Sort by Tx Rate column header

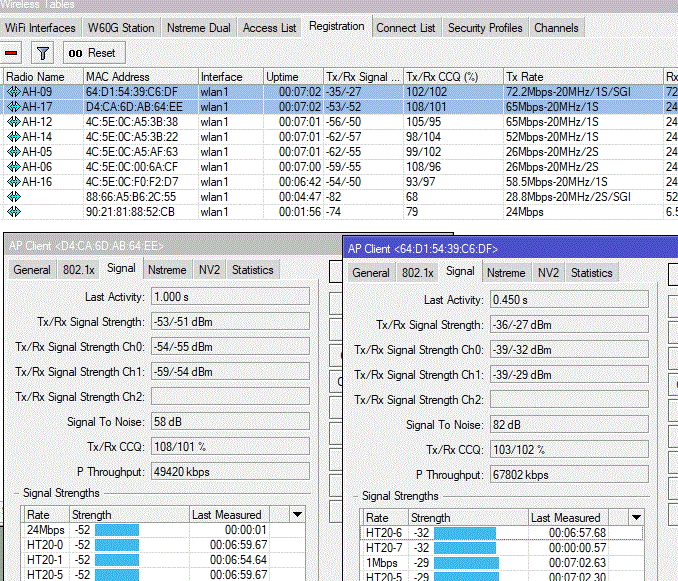[x=583, y=77]
